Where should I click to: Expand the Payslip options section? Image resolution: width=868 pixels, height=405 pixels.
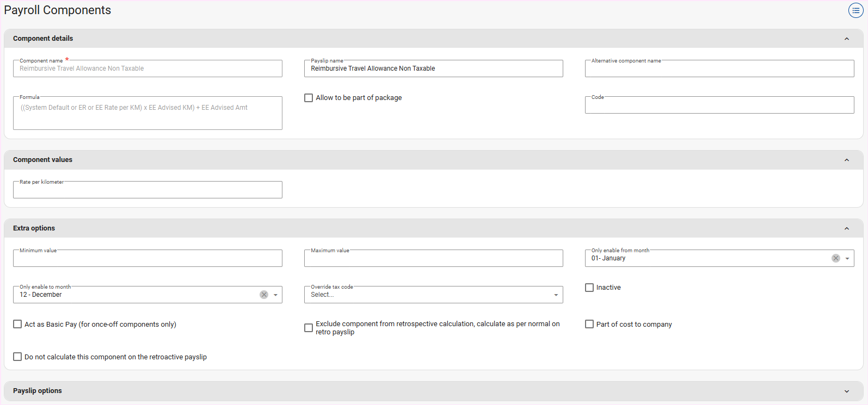pyautogui.click(x=846, y=391)
